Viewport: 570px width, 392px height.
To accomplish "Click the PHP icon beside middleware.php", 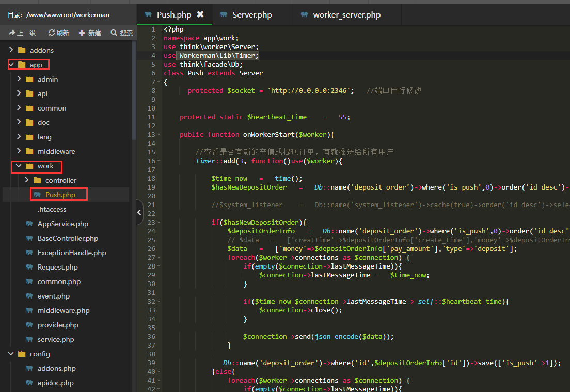I will click(29, 310).
